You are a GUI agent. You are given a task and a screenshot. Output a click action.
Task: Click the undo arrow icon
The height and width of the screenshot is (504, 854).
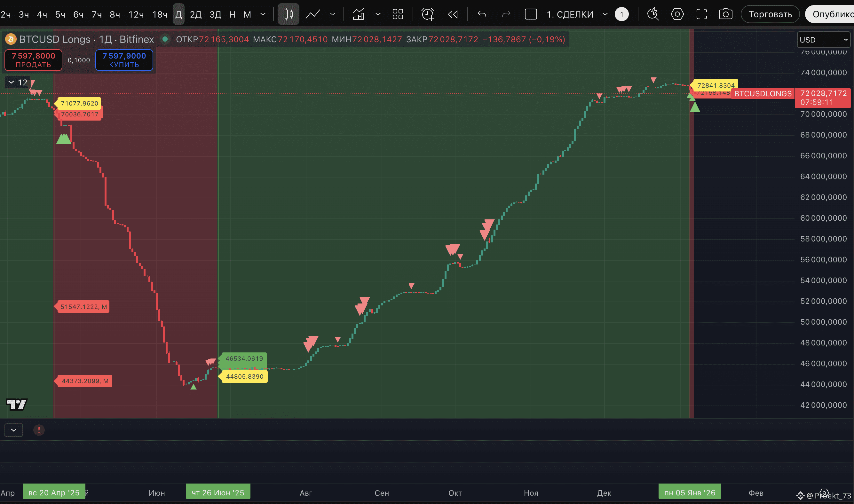[482, 14]
